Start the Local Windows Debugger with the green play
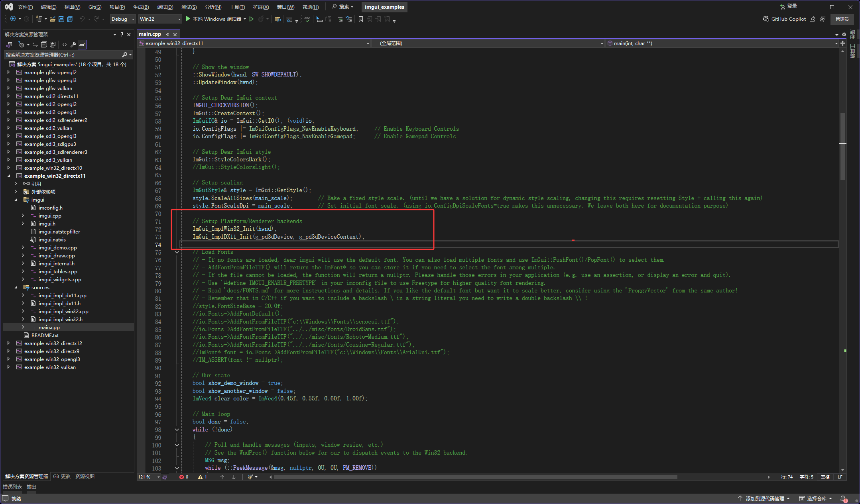This screenshot has width=860, height=504. tap(188, 19)
